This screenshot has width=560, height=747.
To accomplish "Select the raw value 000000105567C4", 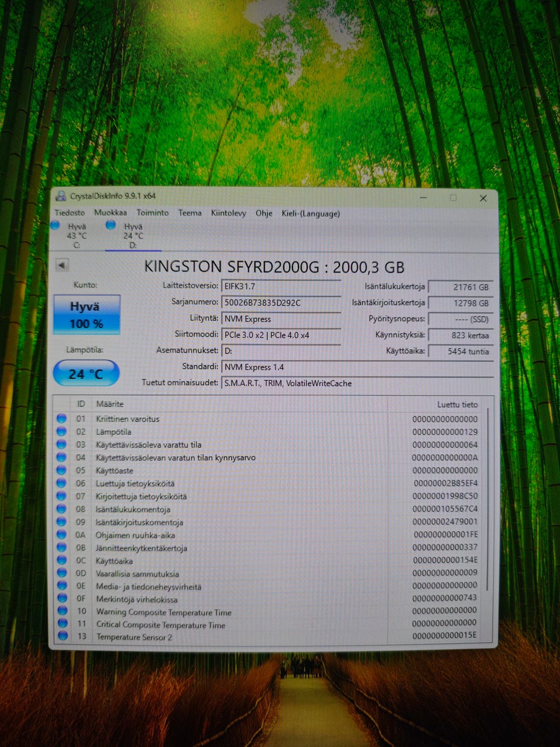I will 445,509.
